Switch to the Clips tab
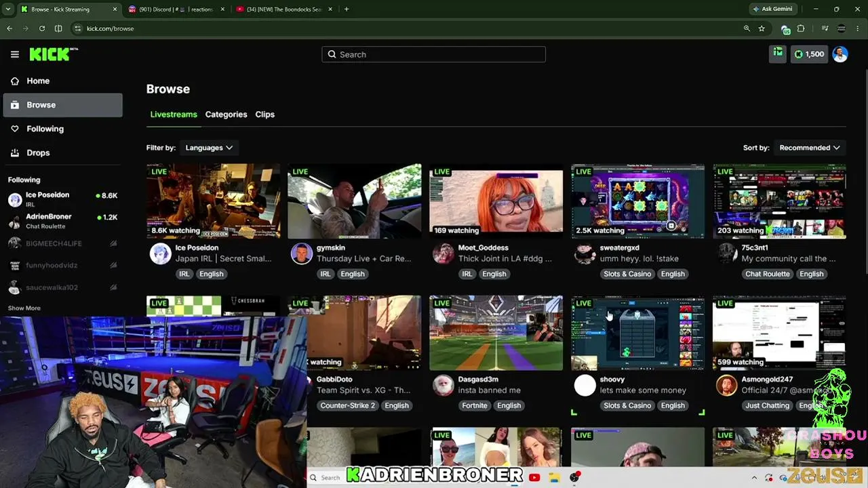The height and width of the screenshot is (488, 868). pyautogui.click(x=264, y=115)
